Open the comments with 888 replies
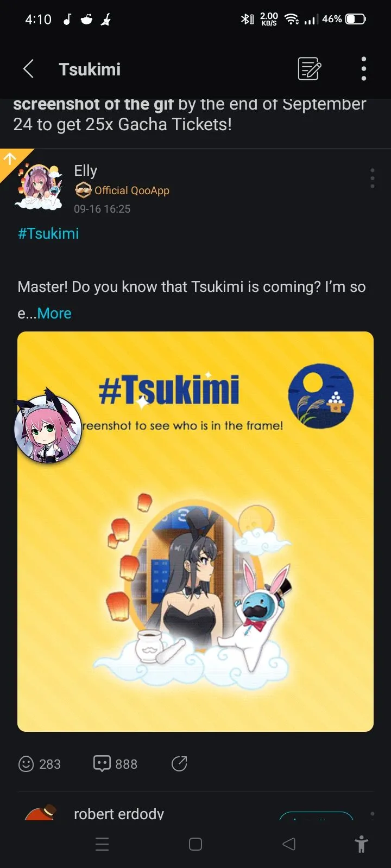The image size is (391, 868). pos(116,764)
